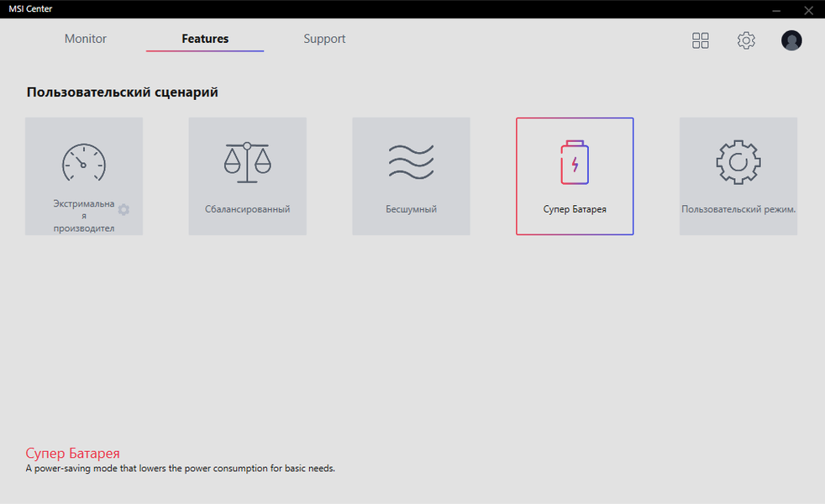Click the power-saving mode description text
Viewport: 825px width, 504px height.
tap(181, 468)
